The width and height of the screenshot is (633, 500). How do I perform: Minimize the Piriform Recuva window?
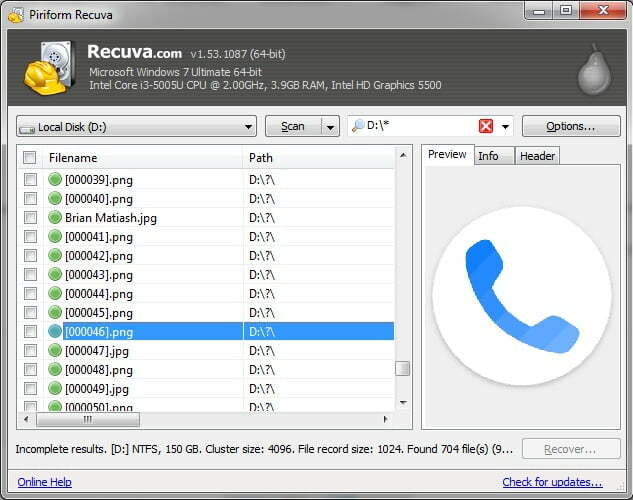tap(539, 11)
